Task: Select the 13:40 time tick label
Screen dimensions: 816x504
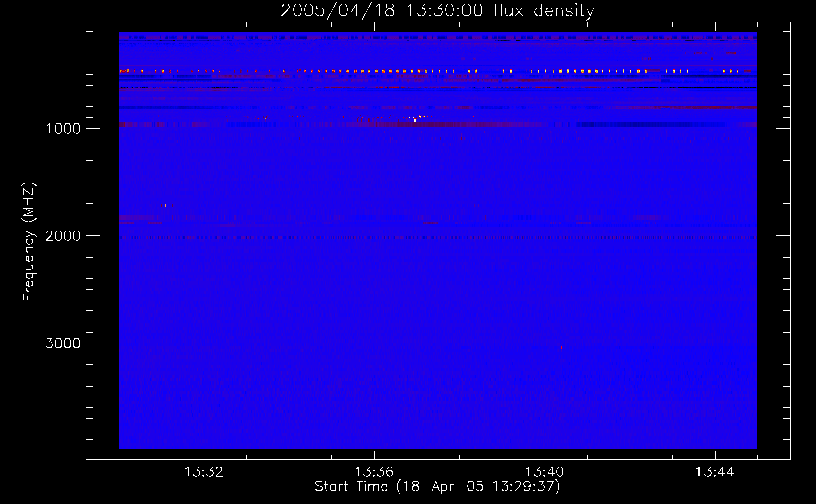Action: pos(545,472)
